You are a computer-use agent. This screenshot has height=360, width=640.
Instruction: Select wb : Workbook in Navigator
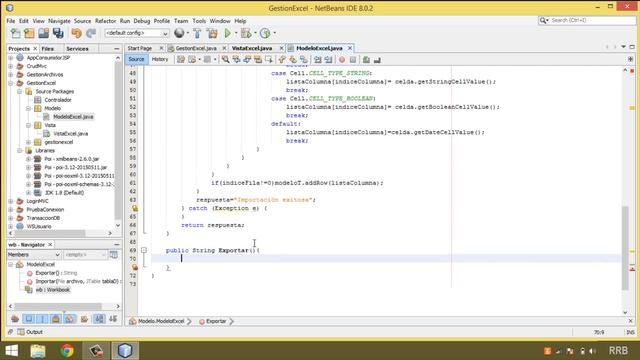click(x=52, y=290)
